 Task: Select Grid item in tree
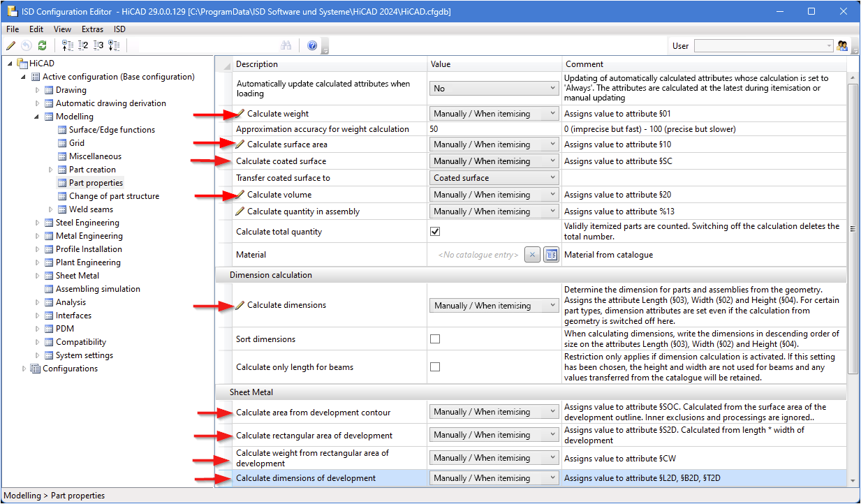[x=77, y=143]
